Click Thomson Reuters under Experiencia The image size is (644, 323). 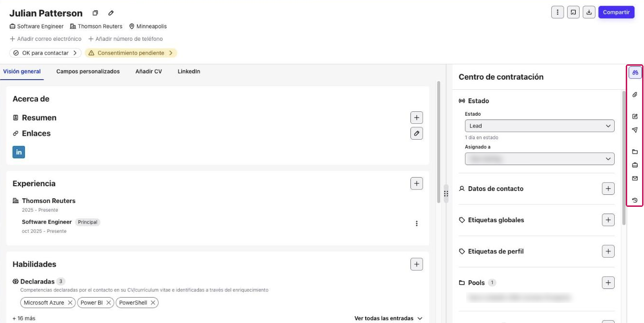[49, 201]
